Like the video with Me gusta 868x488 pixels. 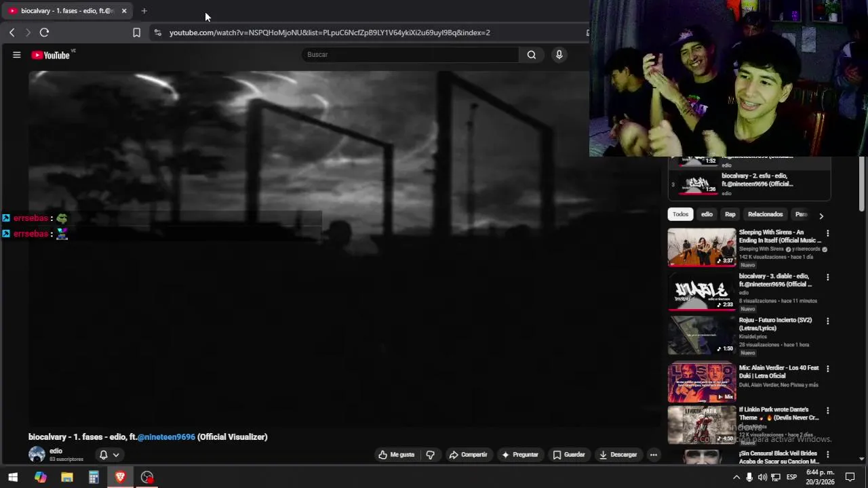[397, 455]
